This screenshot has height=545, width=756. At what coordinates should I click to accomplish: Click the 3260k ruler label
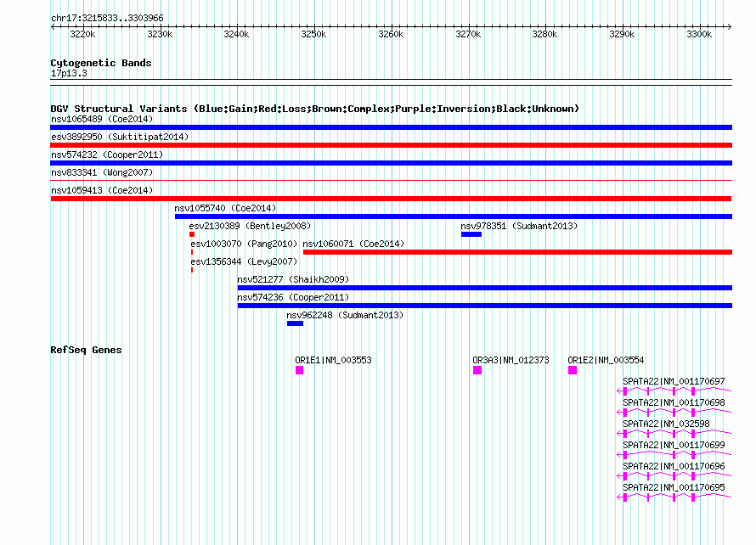coord(391,34)
